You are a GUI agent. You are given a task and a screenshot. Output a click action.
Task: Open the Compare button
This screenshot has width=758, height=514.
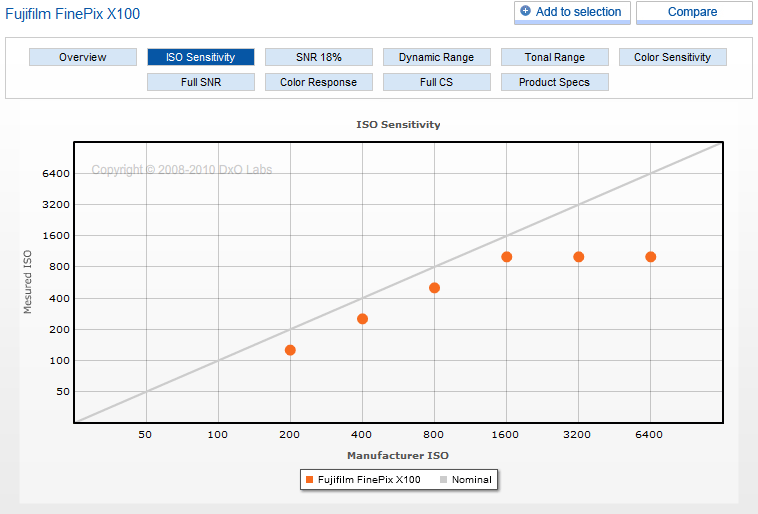pyautogui.click(x=694, y=13)
